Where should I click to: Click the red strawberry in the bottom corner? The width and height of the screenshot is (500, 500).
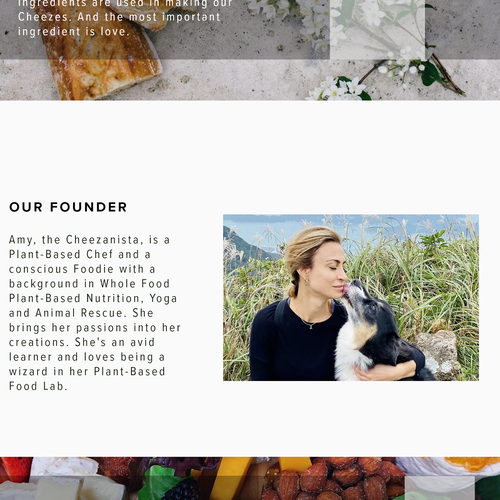click(16, 469)
